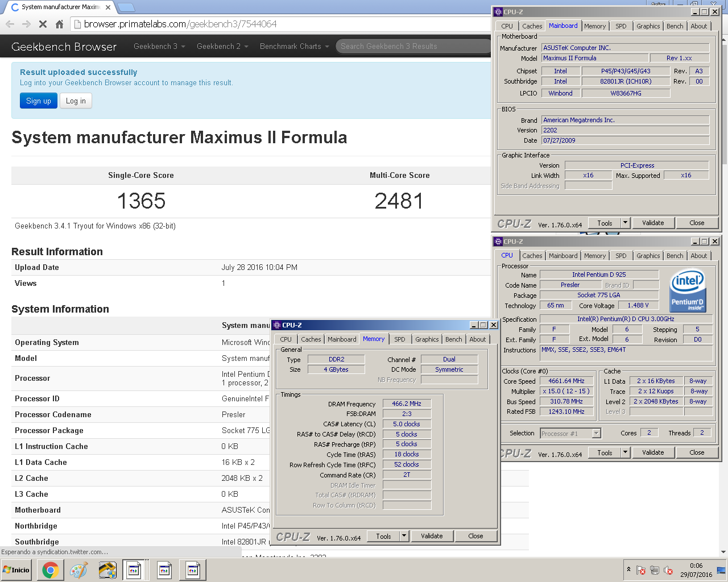Open Action Center flag tray icon
This screenshot has width=728, height=582.
point(641,570)
